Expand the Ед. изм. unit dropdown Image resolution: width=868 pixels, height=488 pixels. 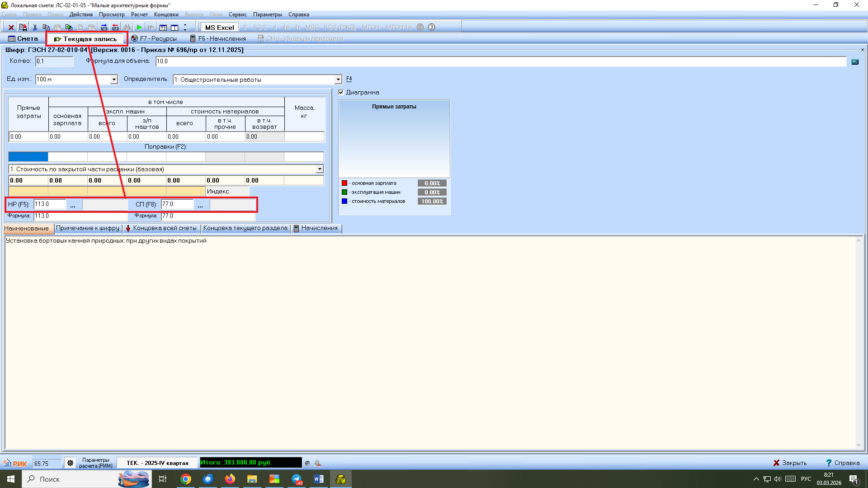tap(114, 80)
